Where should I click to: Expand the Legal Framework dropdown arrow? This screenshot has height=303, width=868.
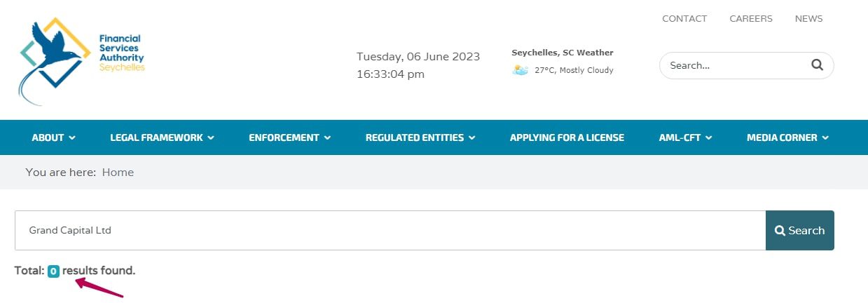click(x=211, y=138)
